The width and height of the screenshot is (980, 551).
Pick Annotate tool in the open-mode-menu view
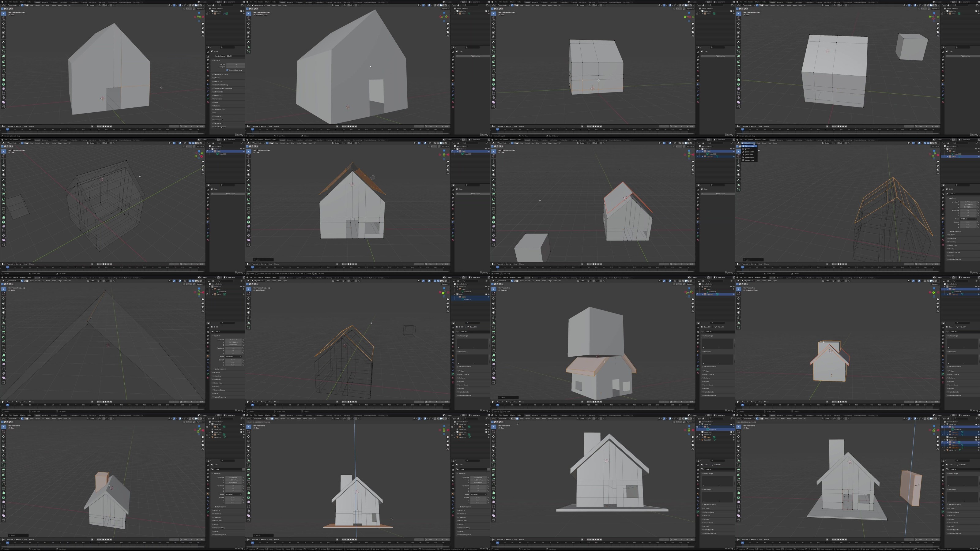[x=738, y=180]
